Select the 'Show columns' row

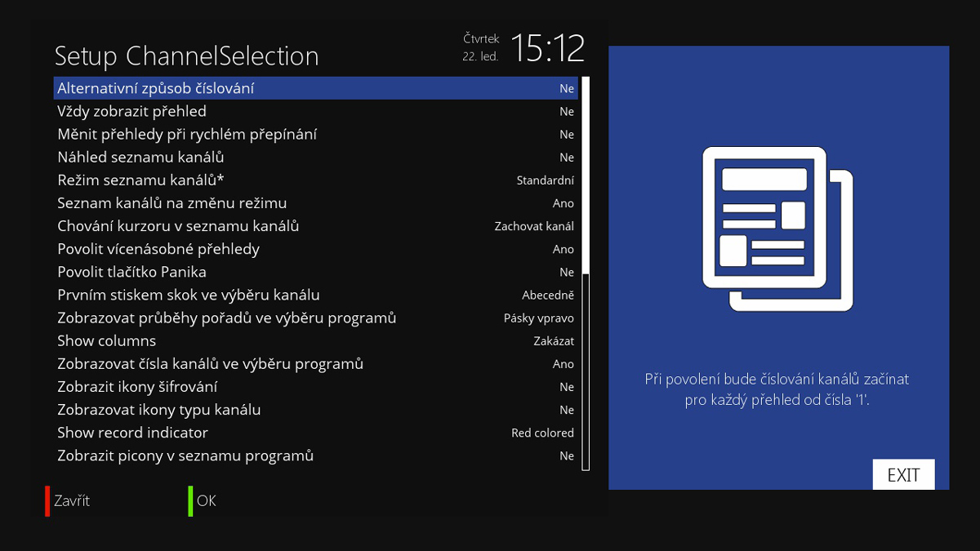316,340
